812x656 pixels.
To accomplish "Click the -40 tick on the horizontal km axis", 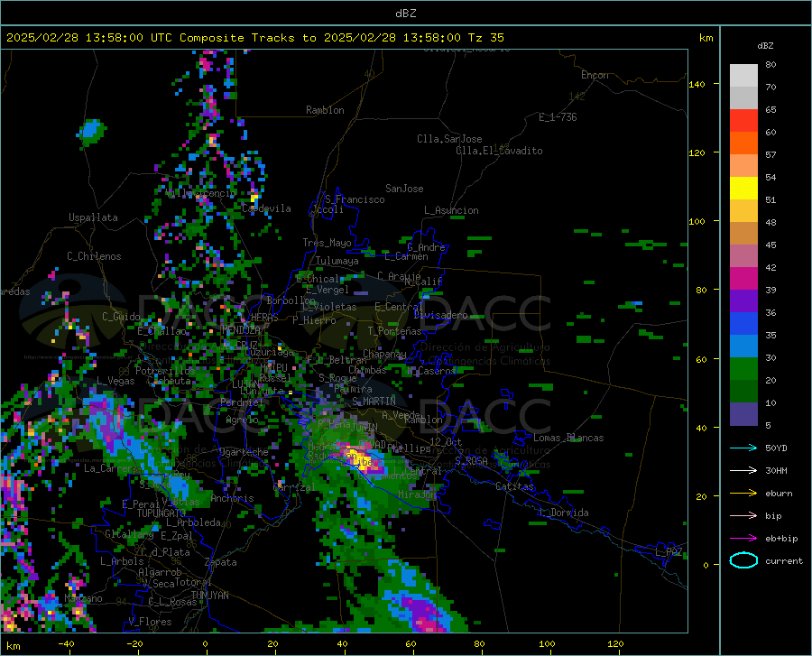I will (66, 643).
